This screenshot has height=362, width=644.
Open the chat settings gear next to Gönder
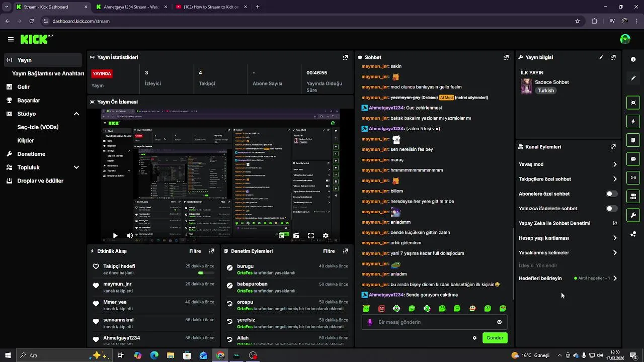(474, 338)
